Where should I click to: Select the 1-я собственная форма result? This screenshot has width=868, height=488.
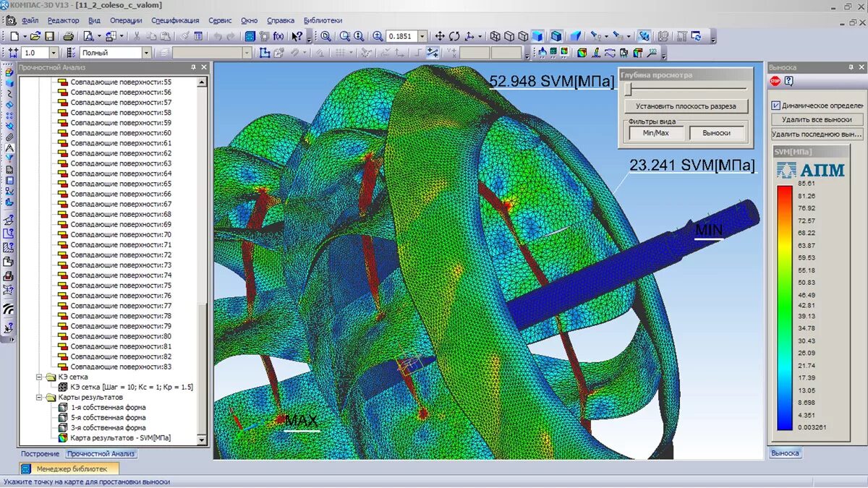pyautogui.click(x=108, y=407)
